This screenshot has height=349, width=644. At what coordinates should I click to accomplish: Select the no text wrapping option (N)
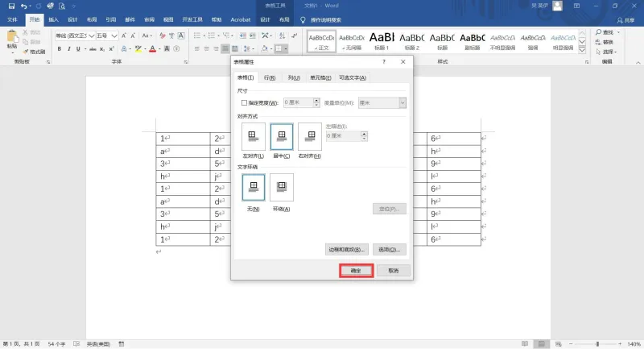click(x=253, y=187)
